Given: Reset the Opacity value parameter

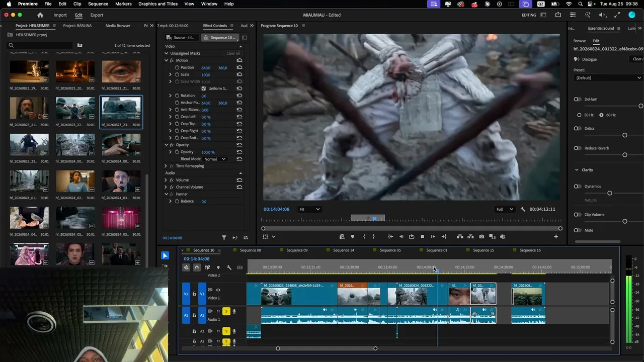Looking at the screenshot, I should (239, 152).
